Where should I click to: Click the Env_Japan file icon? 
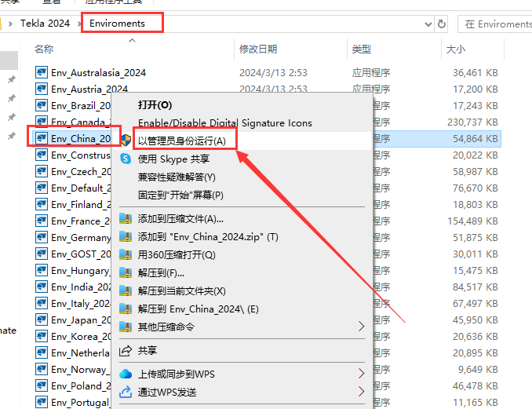(x=42, y=320)
